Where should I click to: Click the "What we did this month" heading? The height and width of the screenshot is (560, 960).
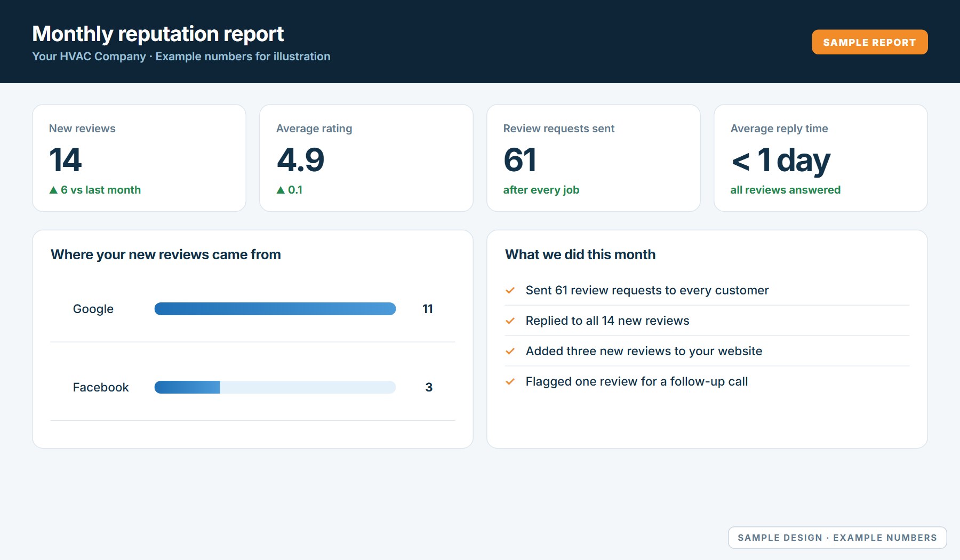click(580, 254)
